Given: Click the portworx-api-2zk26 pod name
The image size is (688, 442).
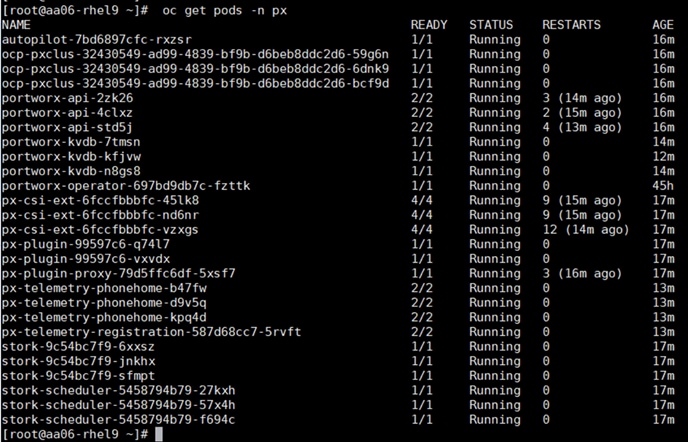Looking at the screenshot, I should pos(68,98).
